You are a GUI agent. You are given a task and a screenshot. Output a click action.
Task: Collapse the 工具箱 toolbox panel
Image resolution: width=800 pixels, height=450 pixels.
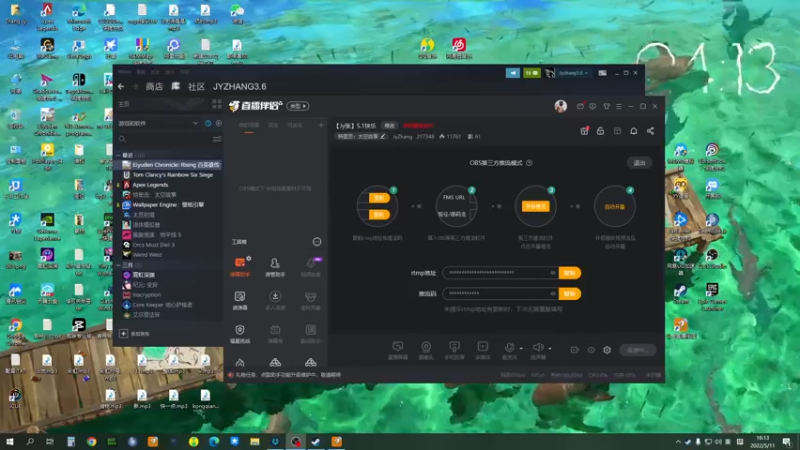(x=317, y=242)
